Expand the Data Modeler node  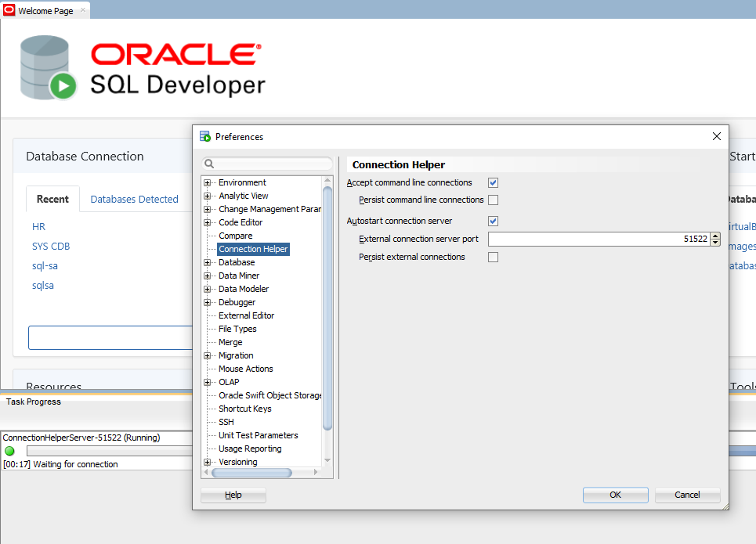(x=208, y=289)
